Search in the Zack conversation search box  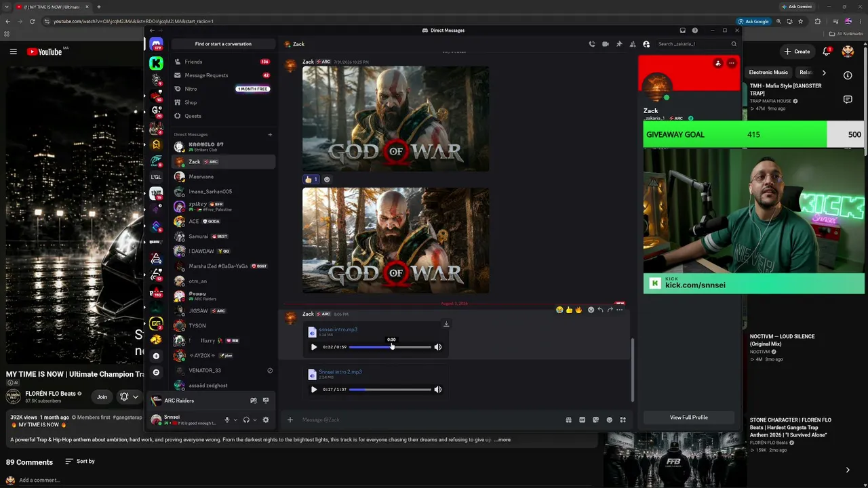697,44
